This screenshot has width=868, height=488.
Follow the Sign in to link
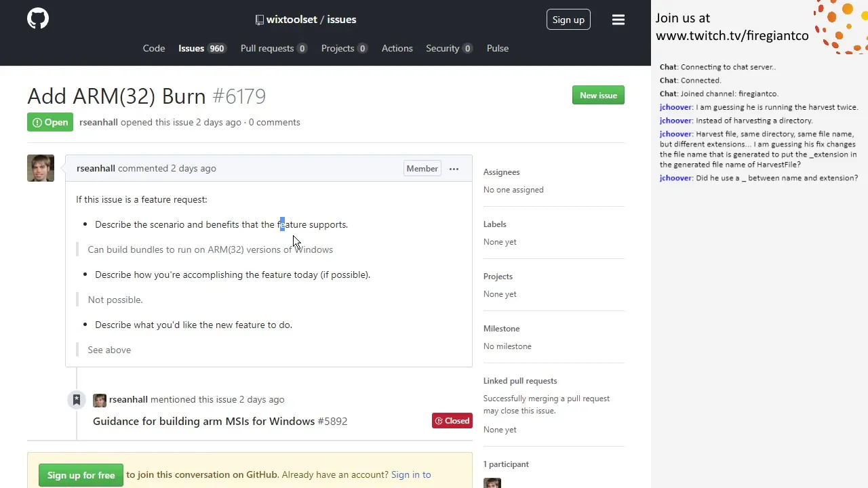[x=411, y=474]
